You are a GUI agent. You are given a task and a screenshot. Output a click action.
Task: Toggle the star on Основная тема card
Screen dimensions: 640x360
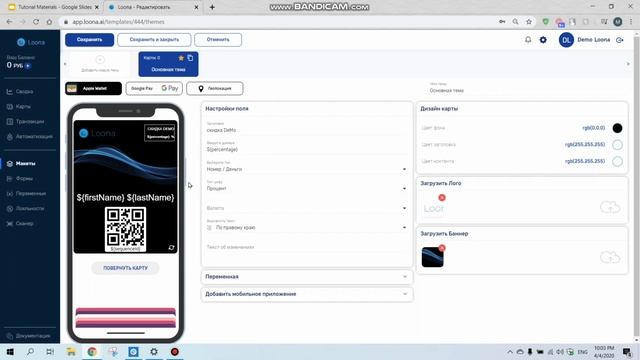click(x=181, y=58)
